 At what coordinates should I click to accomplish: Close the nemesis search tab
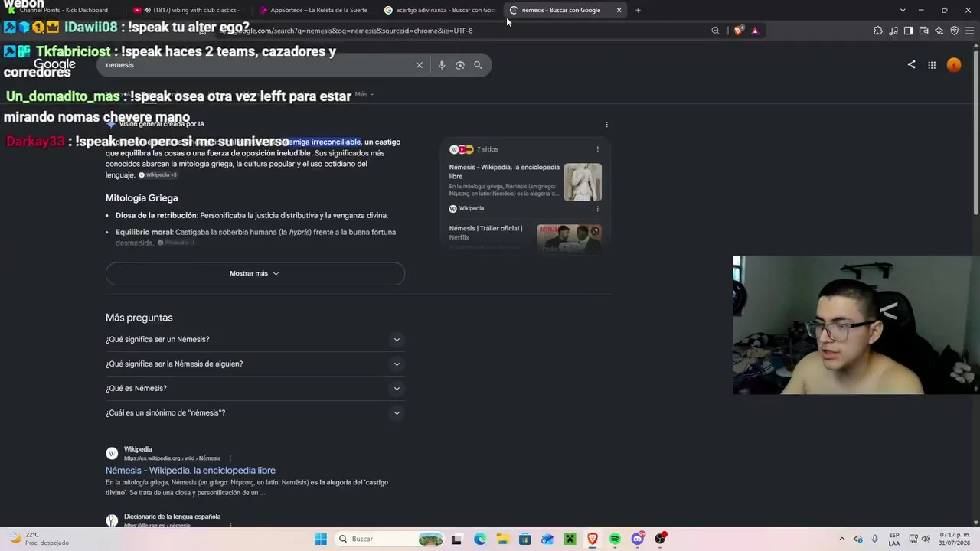click(x=619, y=10)
